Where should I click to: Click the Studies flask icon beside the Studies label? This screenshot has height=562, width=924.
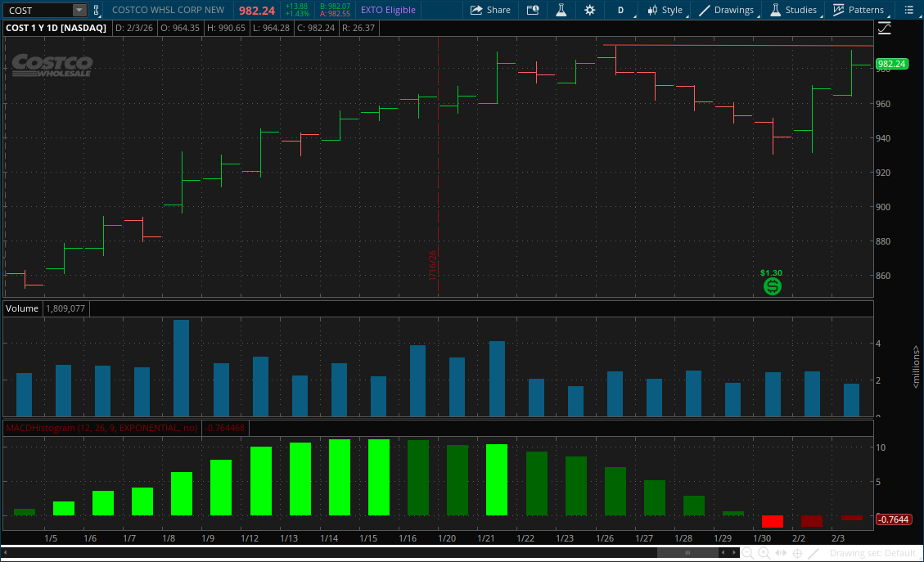coord(776,10)
